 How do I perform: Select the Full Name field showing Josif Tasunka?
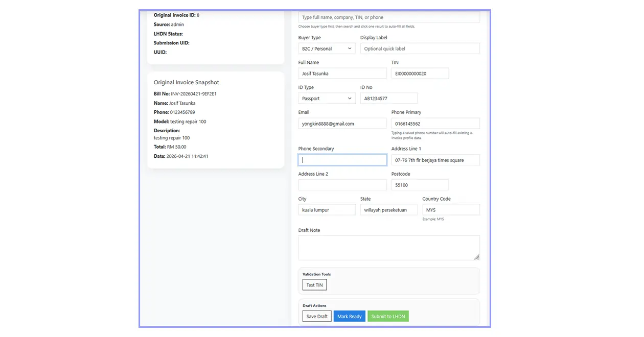(342, 73)
